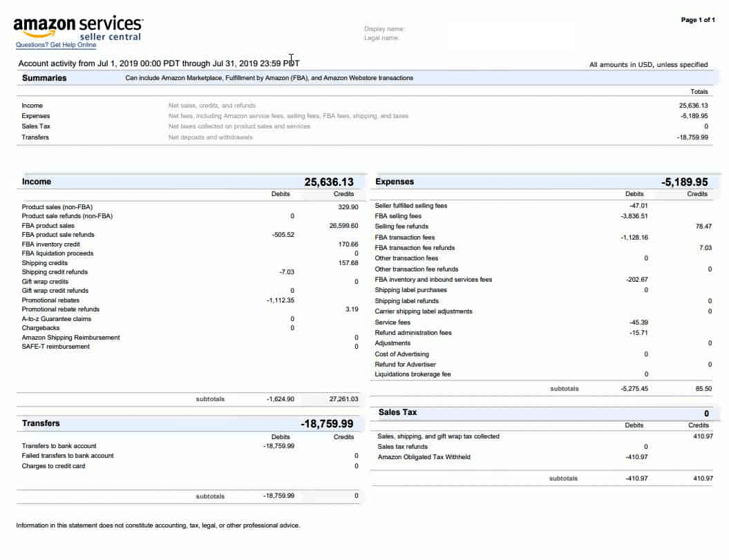Select the Product sales (non-FBA) row label
Image resolution: width=729 pixels, height=560 pixels.
click(x=57, y=206)
